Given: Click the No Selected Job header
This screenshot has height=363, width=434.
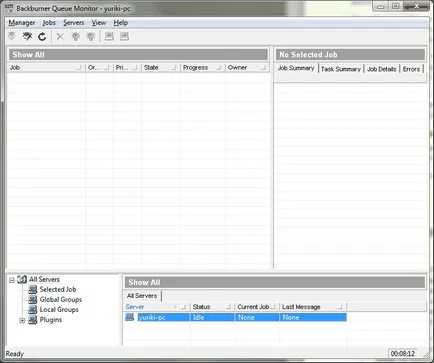Looking at the screenshot, I should [x=350, y=55].
